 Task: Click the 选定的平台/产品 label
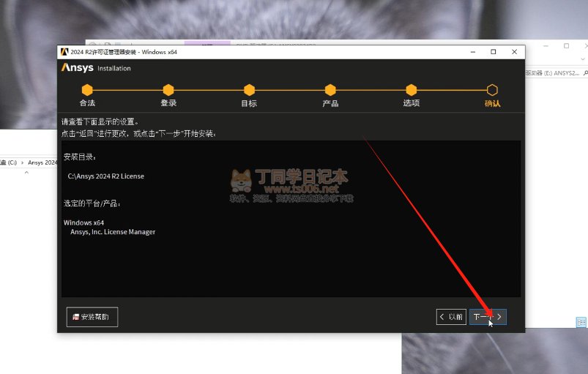[92, 203]
